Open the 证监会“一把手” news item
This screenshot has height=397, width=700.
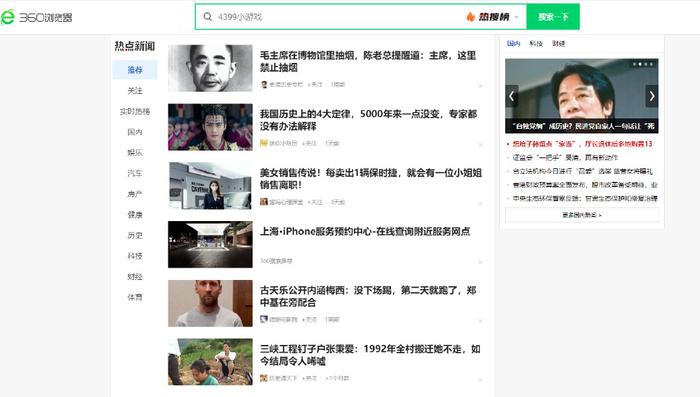click(565, 158)
